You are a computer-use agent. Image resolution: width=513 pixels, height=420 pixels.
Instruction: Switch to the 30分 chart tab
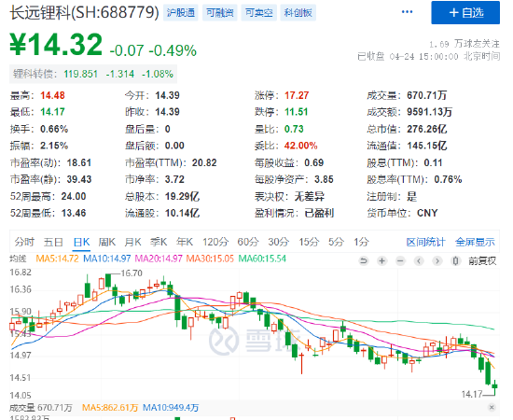[279, 243]
